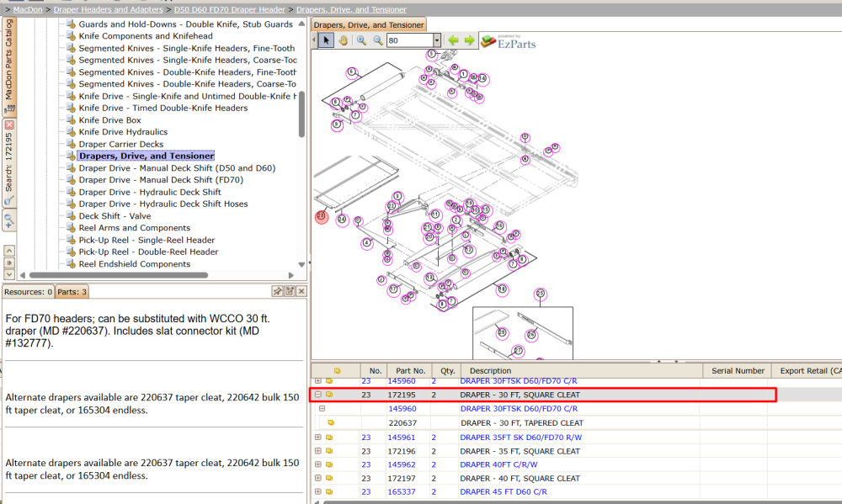Click note icon on 145961 row

point(329,438)
